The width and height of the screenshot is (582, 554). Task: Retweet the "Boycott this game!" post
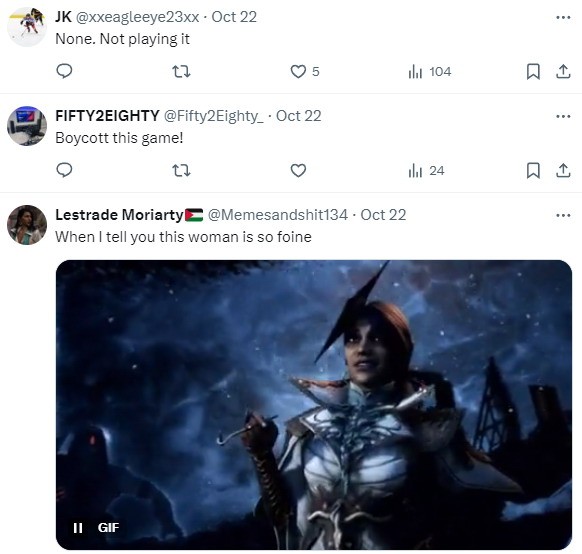tap(182, 170)
